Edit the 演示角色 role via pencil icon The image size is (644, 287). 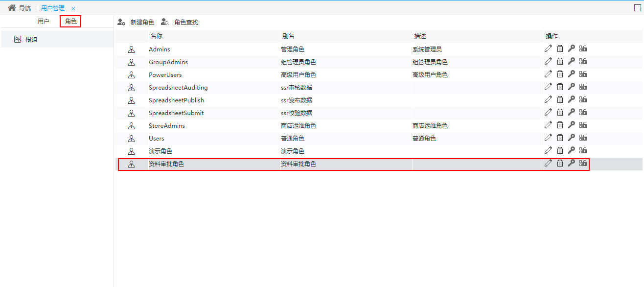(548, 150)
